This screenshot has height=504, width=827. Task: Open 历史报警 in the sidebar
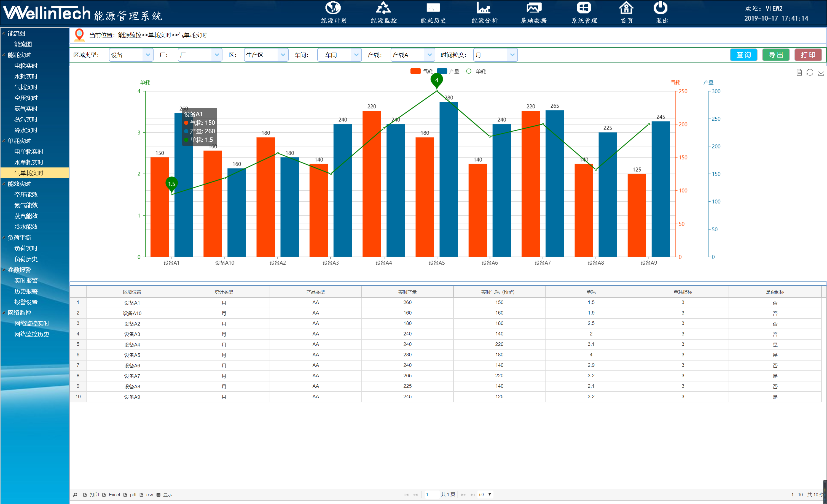tap(26, 291)
